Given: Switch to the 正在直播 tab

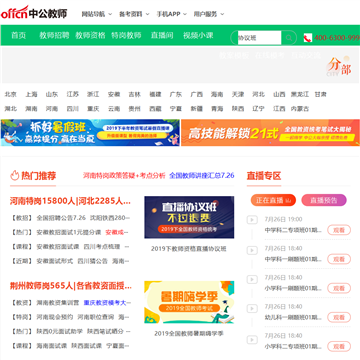Looking at the screenshot, I should click(273, 200).
